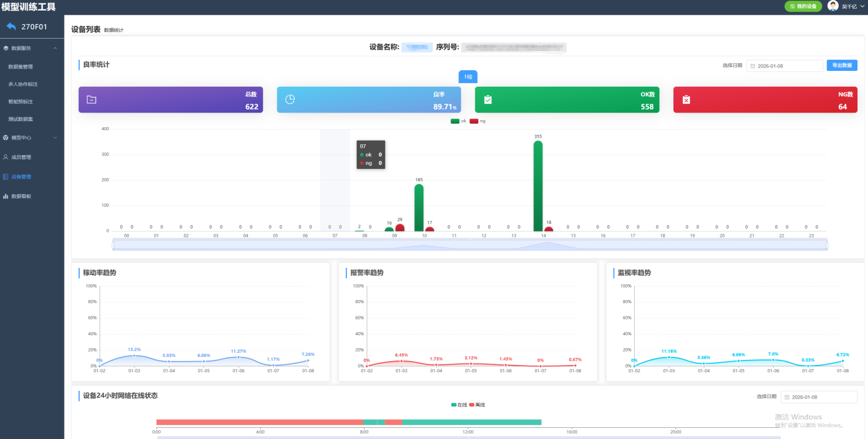Select the 1检 tab
This screenshot has width=868, height=439.
468,77
